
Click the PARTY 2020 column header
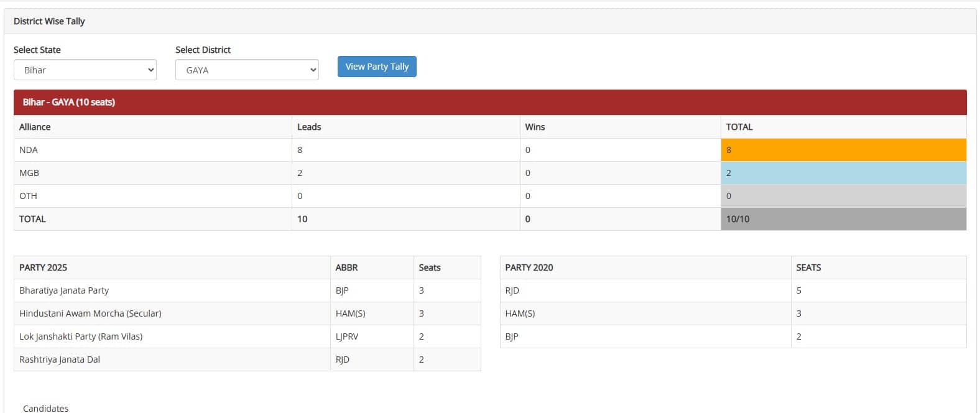529,267
